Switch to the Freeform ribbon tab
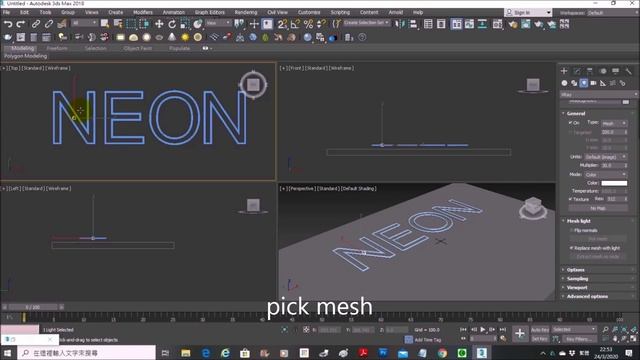The image size is (640, 360). point(57,48)
